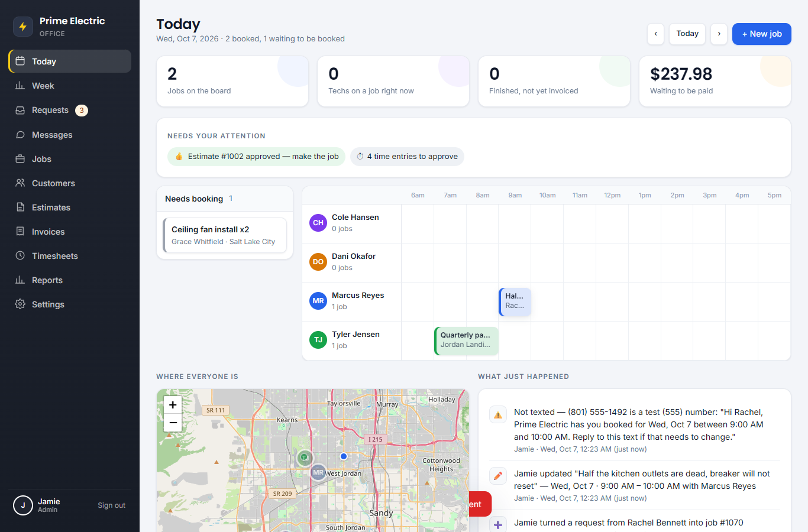Open the Ceiling fan install x2 card
Image resolution: width=808 pixels, height=532 pixels.
(x=225, y=235)
